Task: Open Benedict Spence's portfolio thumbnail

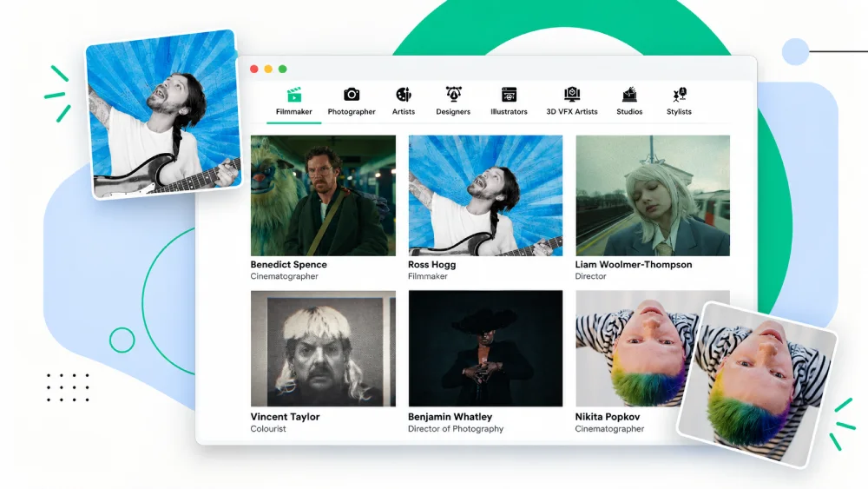Action: coord(323,195)
